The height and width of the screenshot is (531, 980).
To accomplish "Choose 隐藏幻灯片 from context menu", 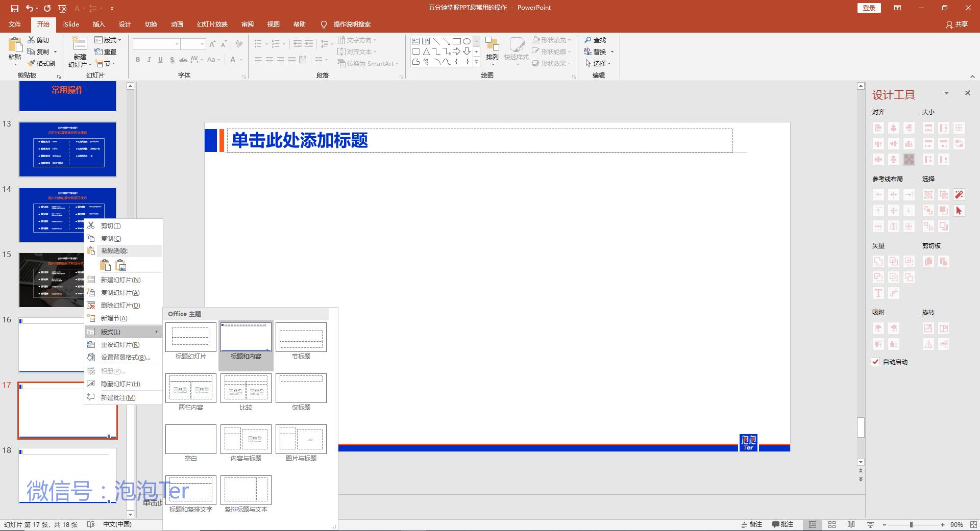I will pos(123,384).
